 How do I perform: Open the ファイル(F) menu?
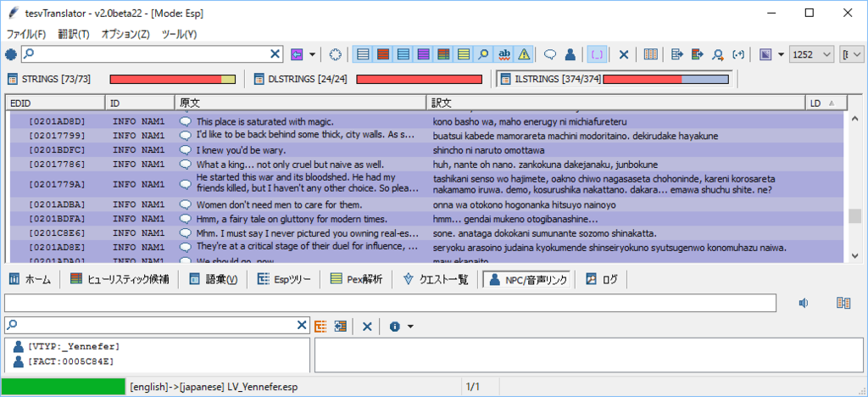pyautogui.click(x=26, y=34)
